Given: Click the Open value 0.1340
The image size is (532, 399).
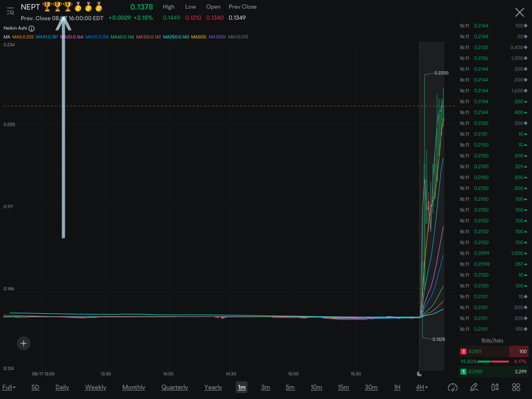Looking at the screenshot, I should click(x=215, y=18).
